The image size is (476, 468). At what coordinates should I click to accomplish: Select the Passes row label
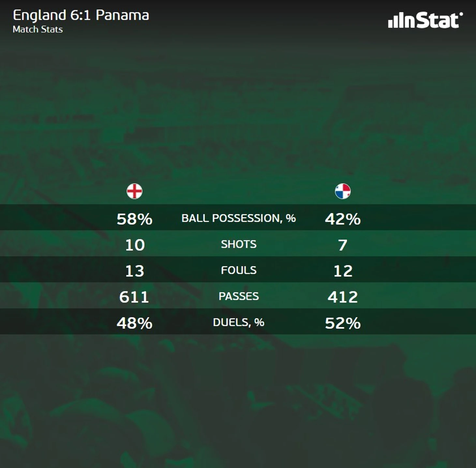tap(239, 296)
